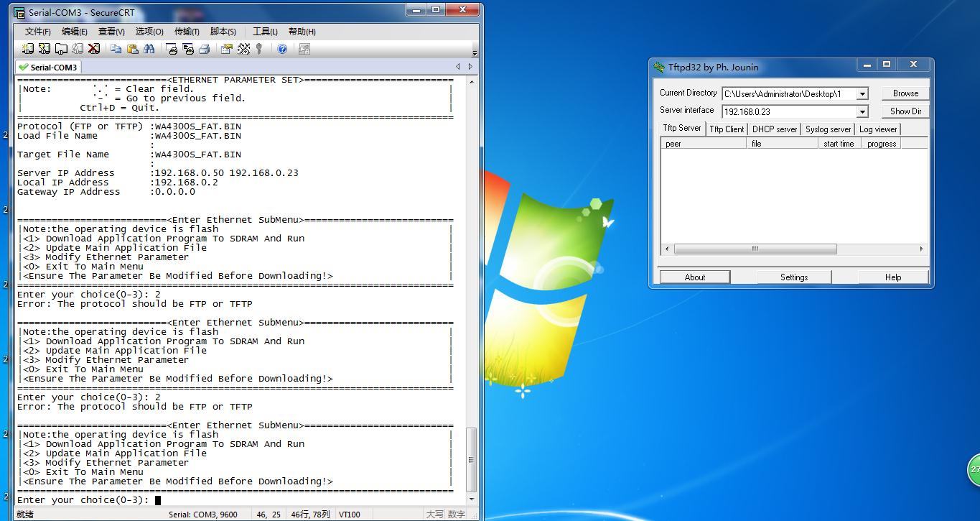Click the key icon in SecureCRT toolbar
The width and height of the screenshot is (980, 521).
point(259,49)
